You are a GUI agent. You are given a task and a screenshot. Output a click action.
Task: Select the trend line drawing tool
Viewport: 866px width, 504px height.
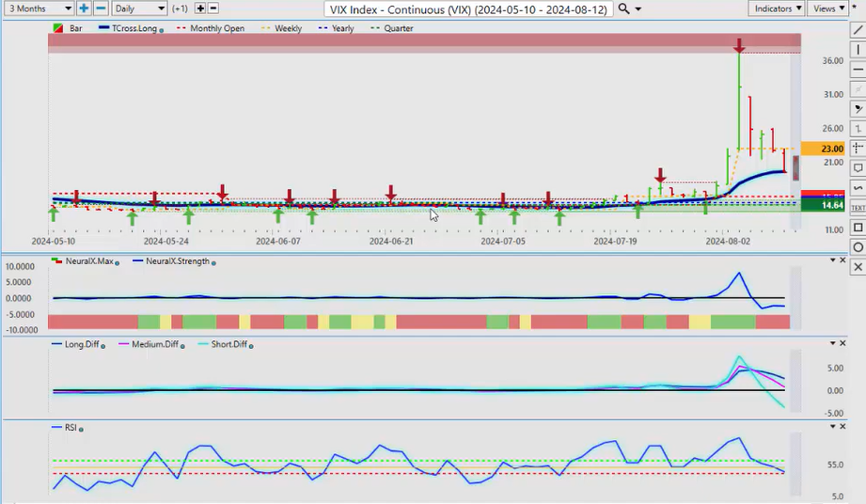tap(857, 30)
